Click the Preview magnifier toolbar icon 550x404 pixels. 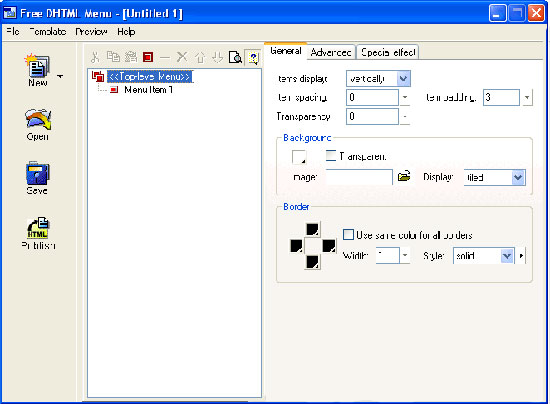235,57
